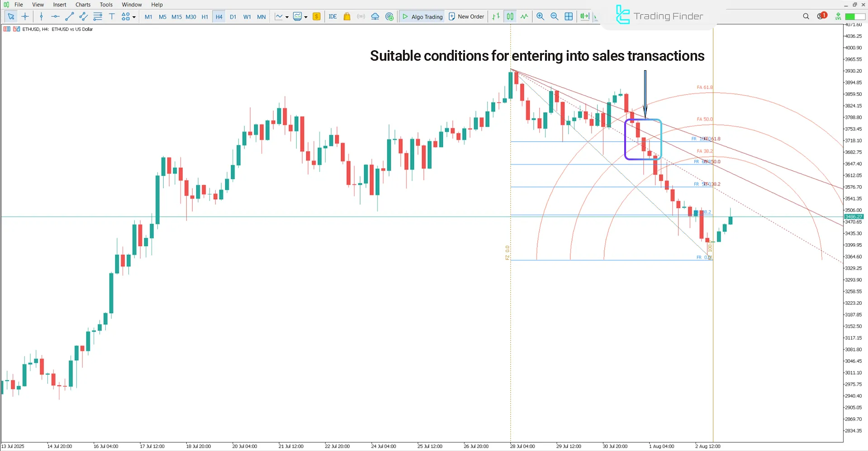Click the FA 50.0 arc label
Screen dimensions: 868x451
click(x=704, y=119)
